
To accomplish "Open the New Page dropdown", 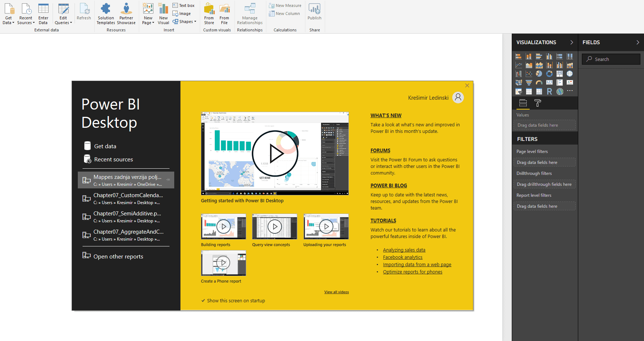I will [148, 14].
